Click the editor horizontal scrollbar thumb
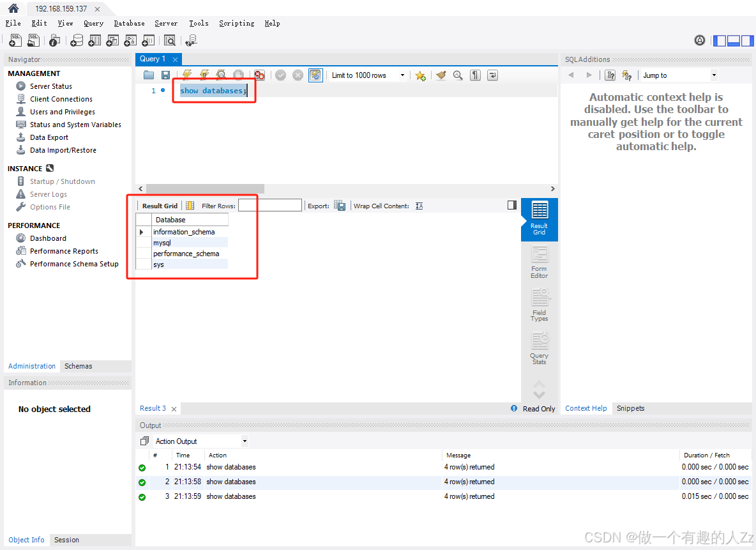The width and height of the screenshot is (756, 550). pyautogui.click(x=205, y=188)
